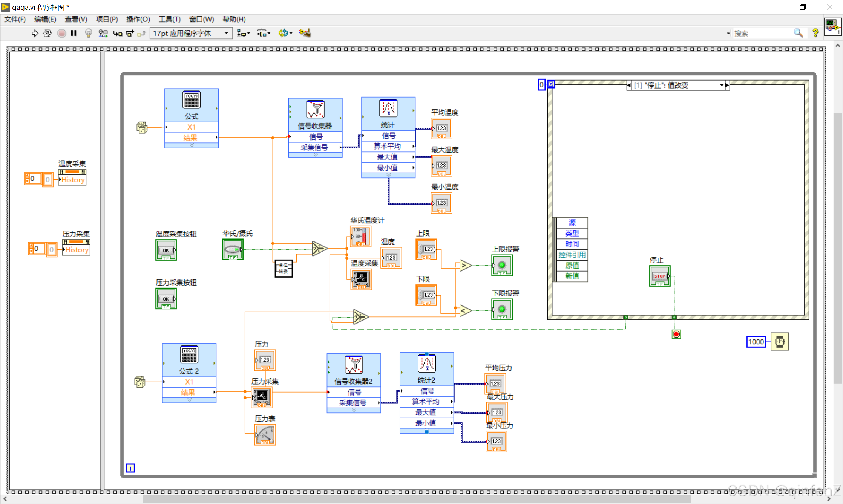Click the 1000 numeric constant
Viewport: 843px width, 504px height.
(x=756, y=342)
